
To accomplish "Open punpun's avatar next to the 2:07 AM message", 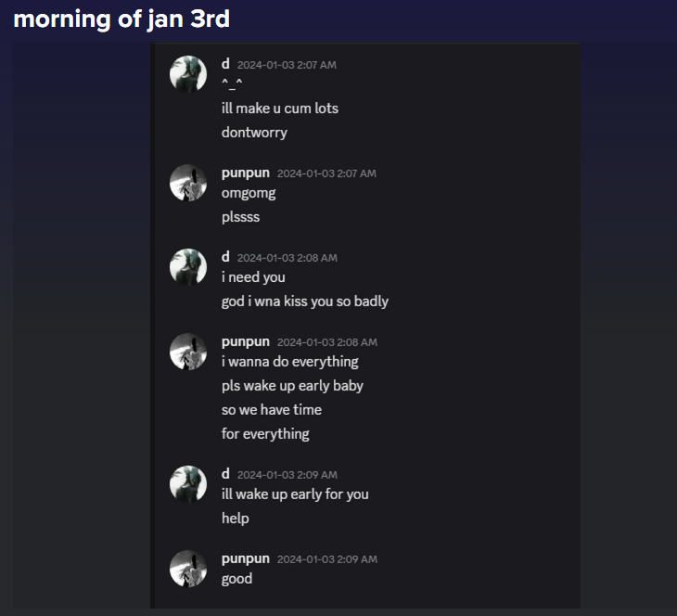I will [x=188, y=183].
